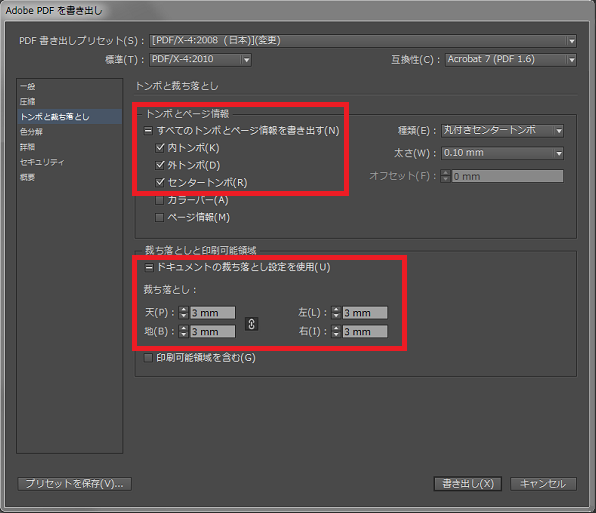Open the 互換性(C) compatibility dropdown
The height and width of the screenshot is (513, 596).
pos(511,60)
